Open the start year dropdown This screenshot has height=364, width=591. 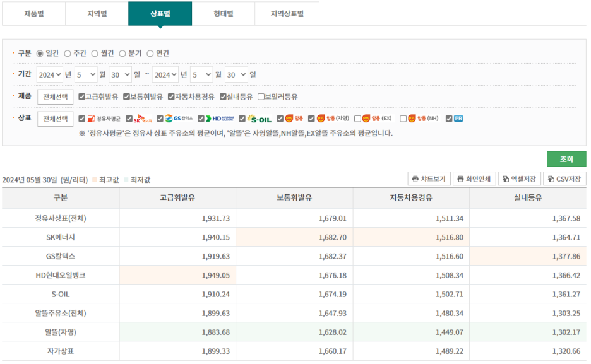pos(50,74)
